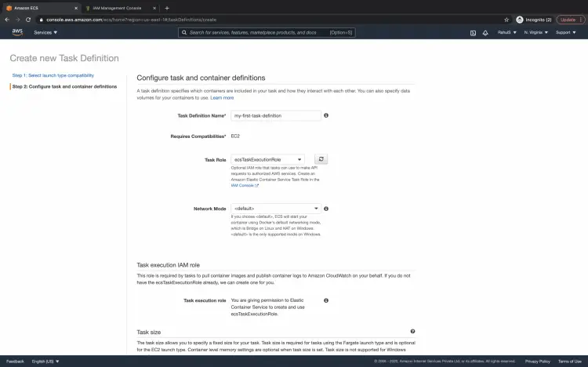The width and height of the screenshot is (588, 367).
Task: Click the Feedback link in footer
Action: [15, 362]
